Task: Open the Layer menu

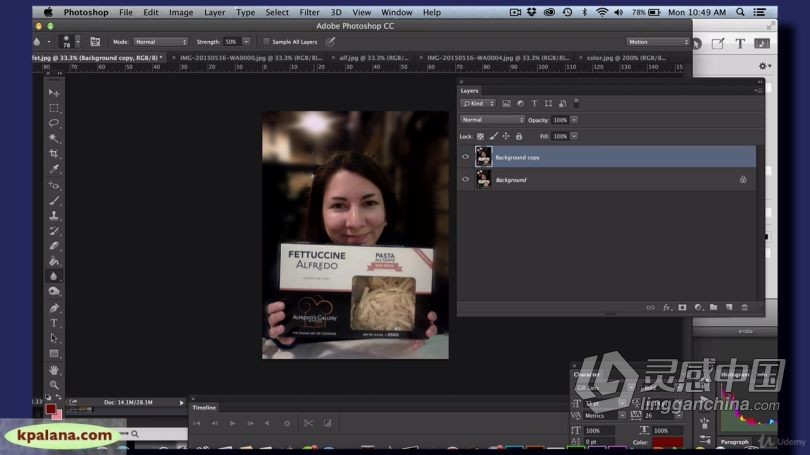Action: tap(214, 12)
